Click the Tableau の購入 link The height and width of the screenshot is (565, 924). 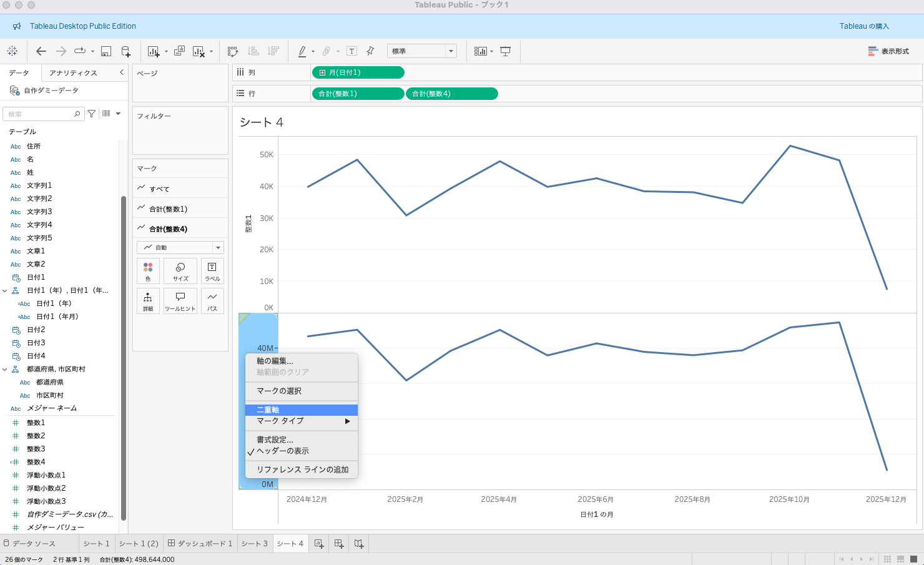tap(864, 26)
